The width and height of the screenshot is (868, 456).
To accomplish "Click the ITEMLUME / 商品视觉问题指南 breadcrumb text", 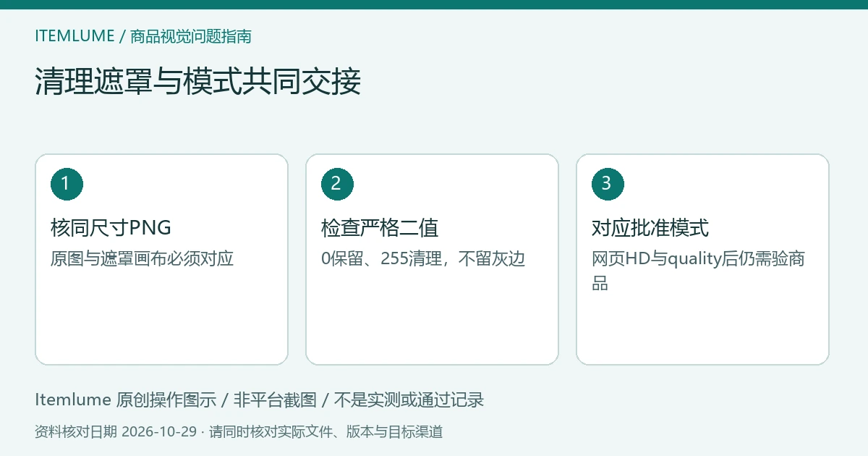I will 143,36.
